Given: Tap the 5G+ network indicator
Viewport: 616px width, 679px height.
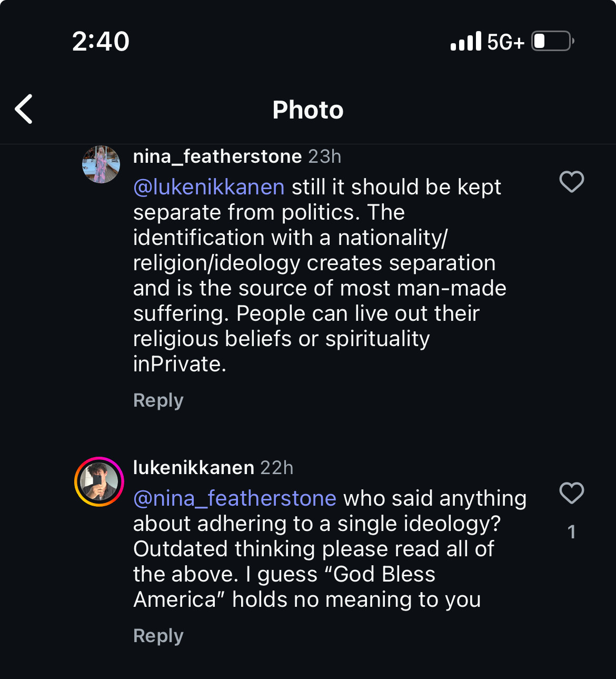Looking at the screenshot, I should coord(505,42).
